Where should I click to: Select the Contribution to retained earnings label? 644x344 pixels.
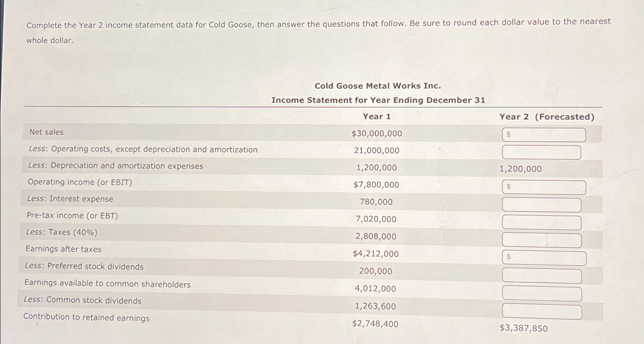coord(87,317)
